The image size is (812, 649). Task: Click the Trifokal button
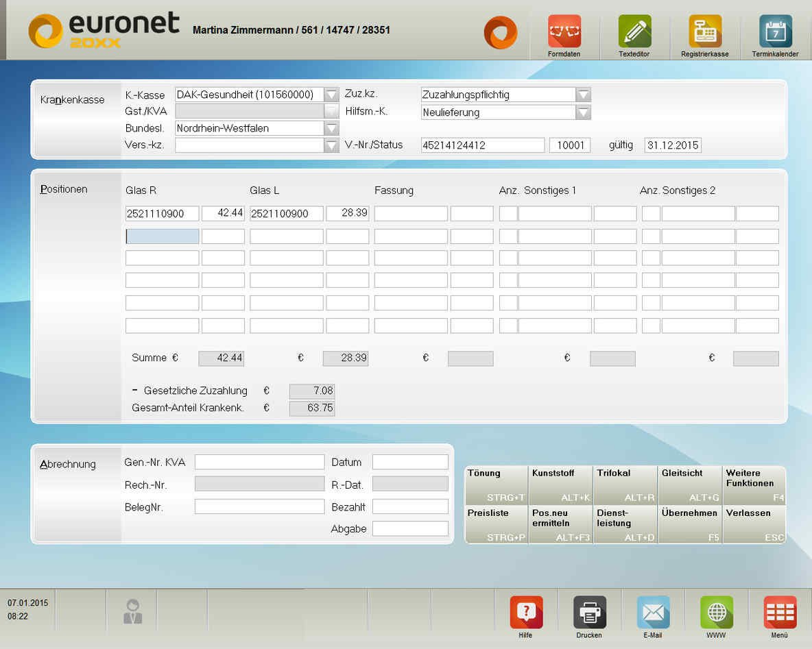click(625, 485)
